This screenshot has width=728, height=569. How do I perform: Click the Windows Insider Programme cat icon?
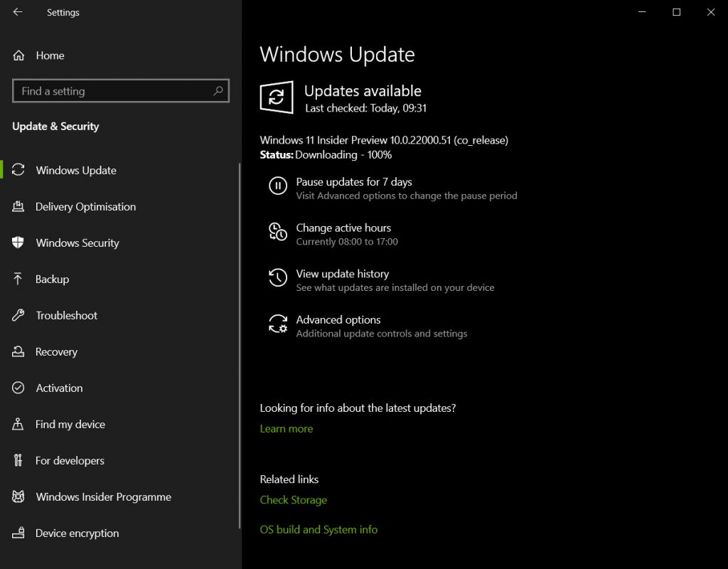point(18,496)
